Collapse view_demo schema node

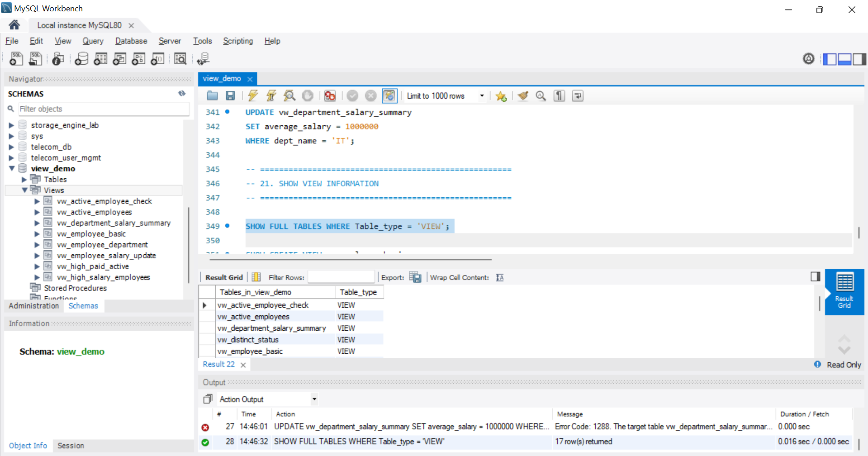coord(12,168)
